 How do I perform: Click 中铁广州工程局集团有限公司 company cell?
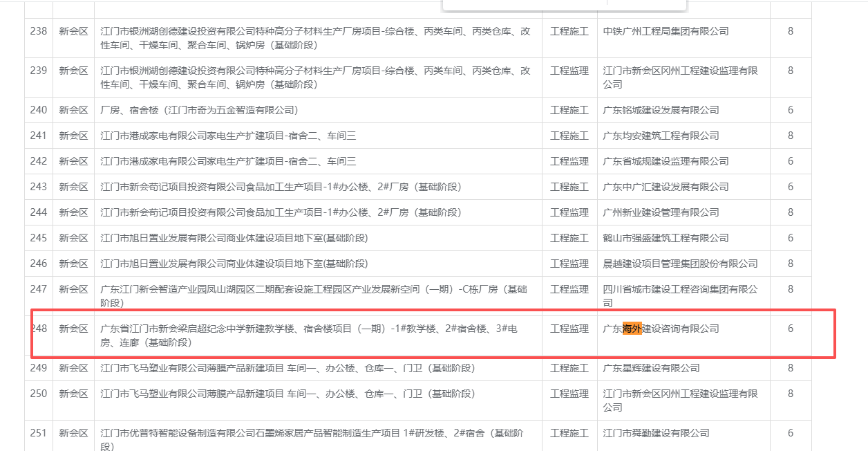(x=666, y=31)
